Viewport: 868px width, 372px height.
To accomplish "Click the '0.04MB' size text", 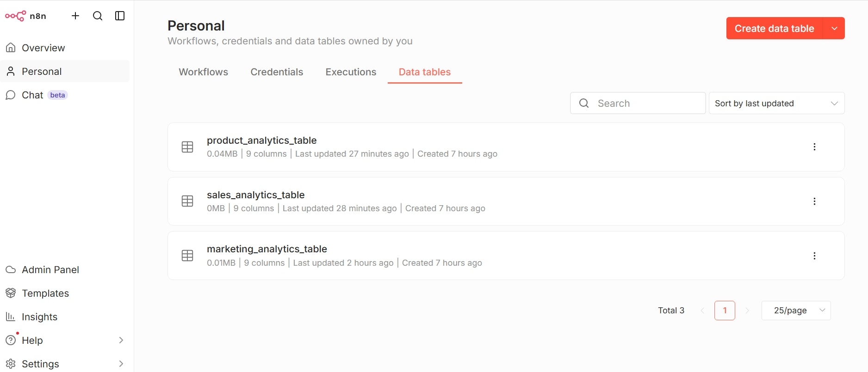I will [x=222, y=154].
